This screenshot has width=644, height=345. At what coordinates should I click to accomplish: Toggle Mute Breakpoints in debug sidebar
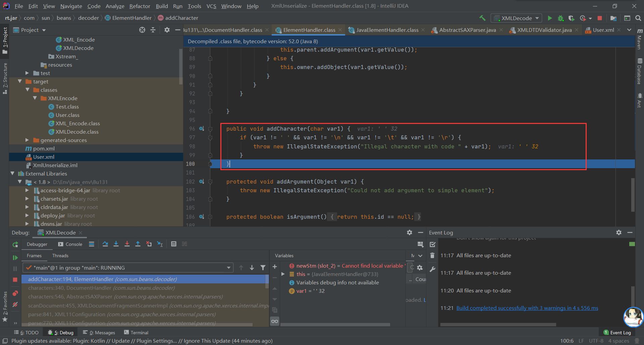15,304
